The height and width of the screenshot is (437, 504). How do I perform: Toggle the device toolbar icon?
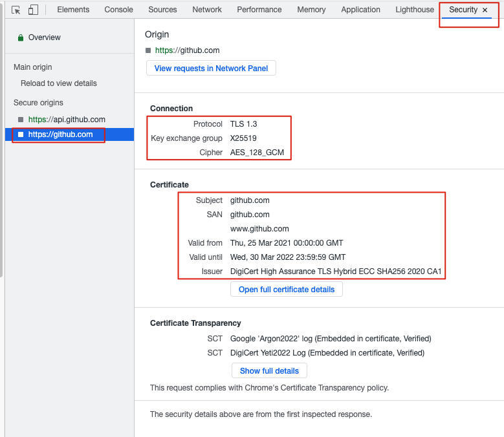coord(33,10)
